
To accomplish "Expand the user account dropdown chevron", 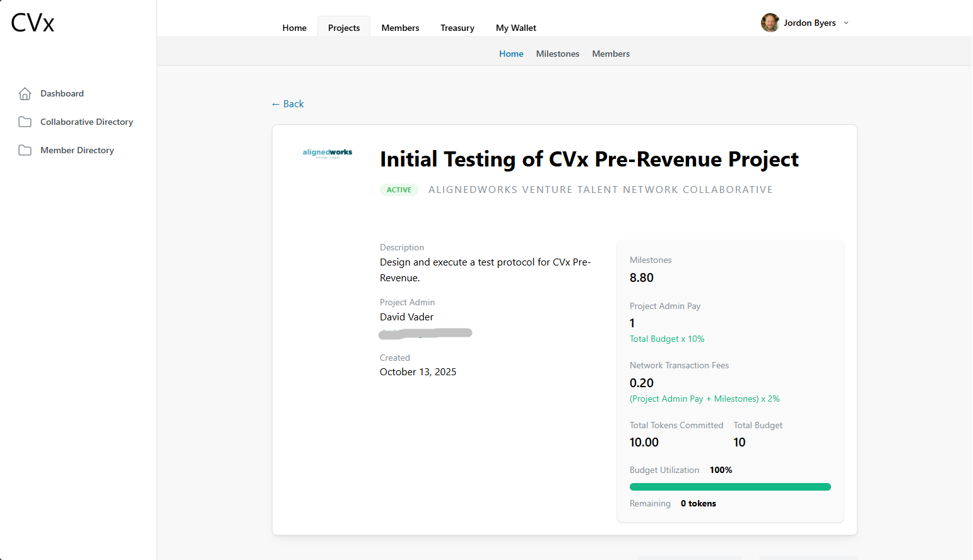I will [x=846, y=23].
